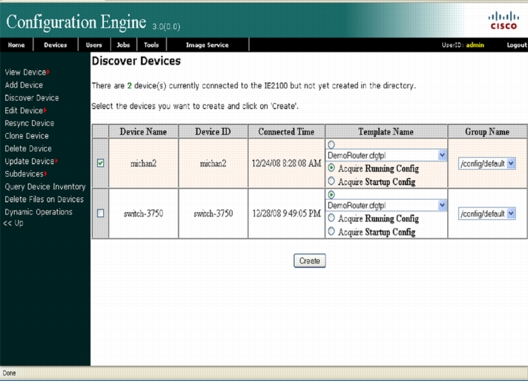Open the Jobs menu
The height and width of the screenshot is (382, 529).
pos(123,45)
